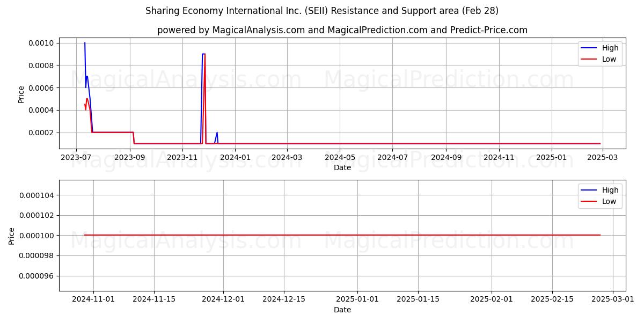Click the 0.0004 y-axis label in upper chart
Screen dimensions: 644x322
pyautogui.click(x=41, y=111)
